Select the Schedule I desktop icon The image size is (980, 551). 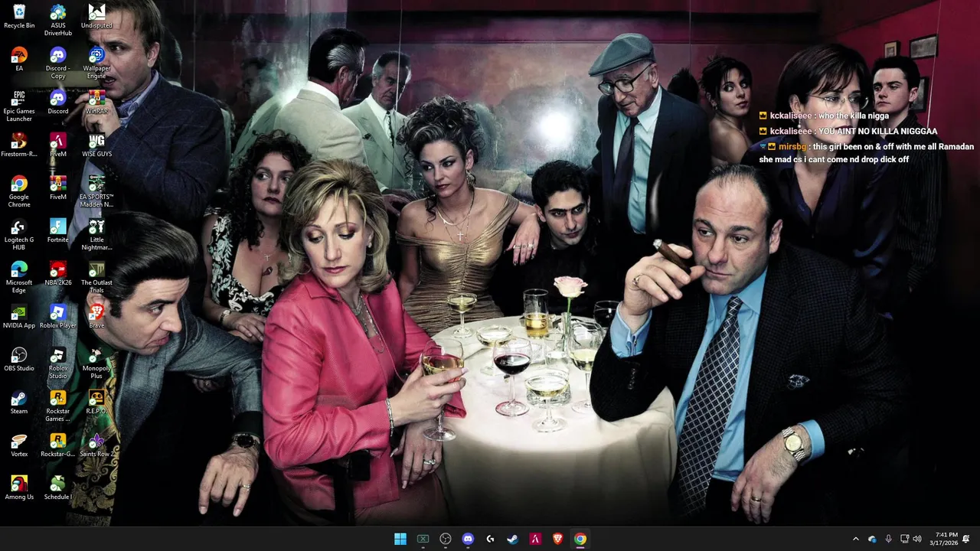57,487
